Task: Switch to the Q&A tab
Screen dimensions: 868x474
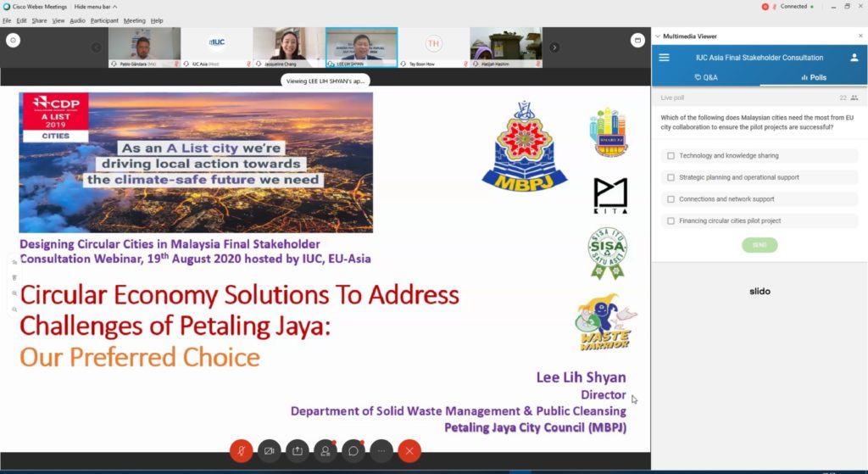Action: (705, 77)
